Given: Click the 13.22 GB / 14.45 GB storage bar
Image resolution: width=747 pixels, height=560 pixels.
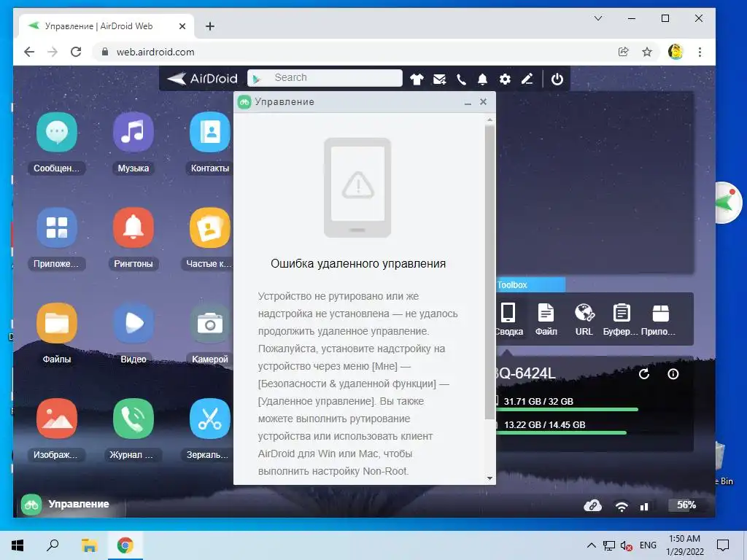Looking at the screenshot, I should (x=561, y=432).
